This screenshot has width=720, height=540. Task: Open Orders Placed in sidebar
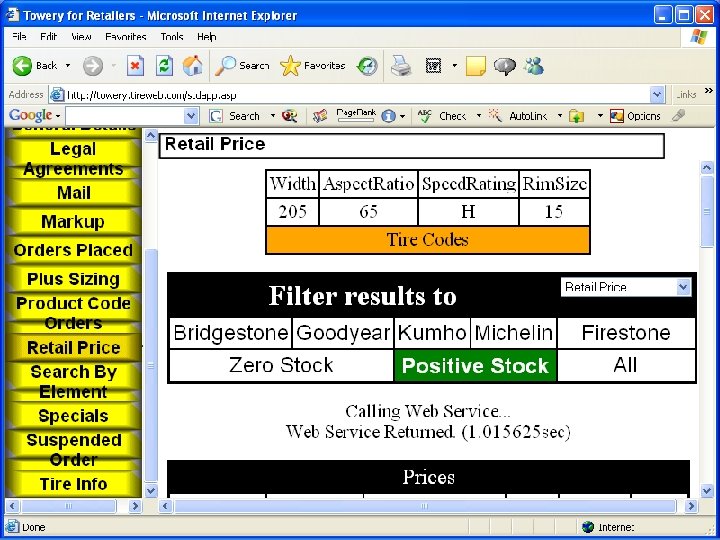tap(73, 250)
